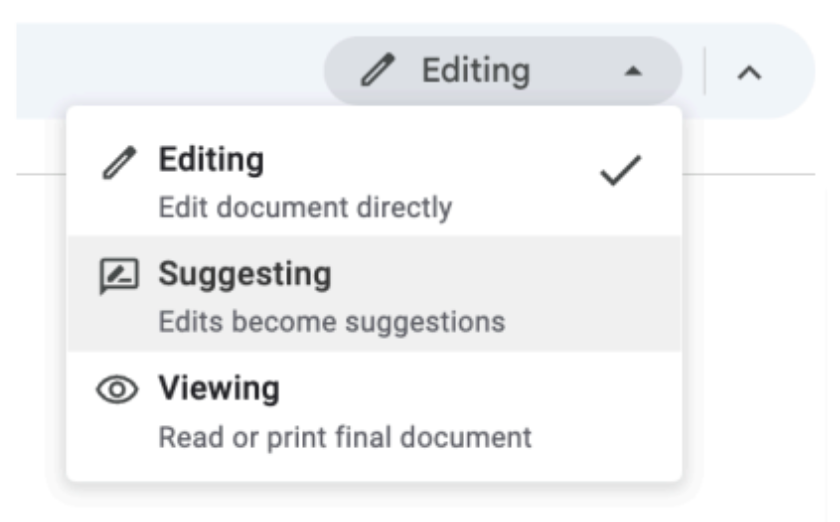The height and width of the screenshot is (522, 840).
Task: Click the 'Editing' label in the toolbar pill
Action: (x=476, y=72)
